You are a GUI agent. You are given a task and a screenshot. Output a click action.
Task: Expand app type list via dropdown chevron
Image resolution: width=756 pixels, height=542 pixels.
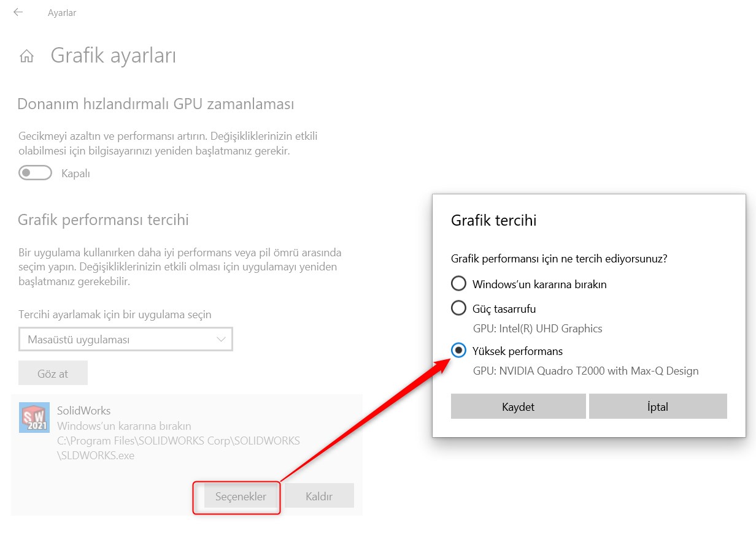pyautogui.click(x=221, y=339)
